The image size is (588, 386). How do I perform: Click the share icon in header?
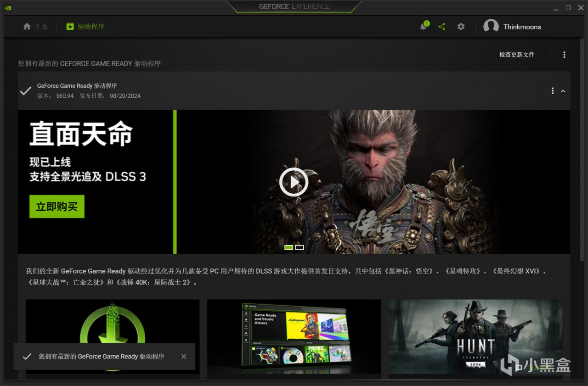pos(442,27)
